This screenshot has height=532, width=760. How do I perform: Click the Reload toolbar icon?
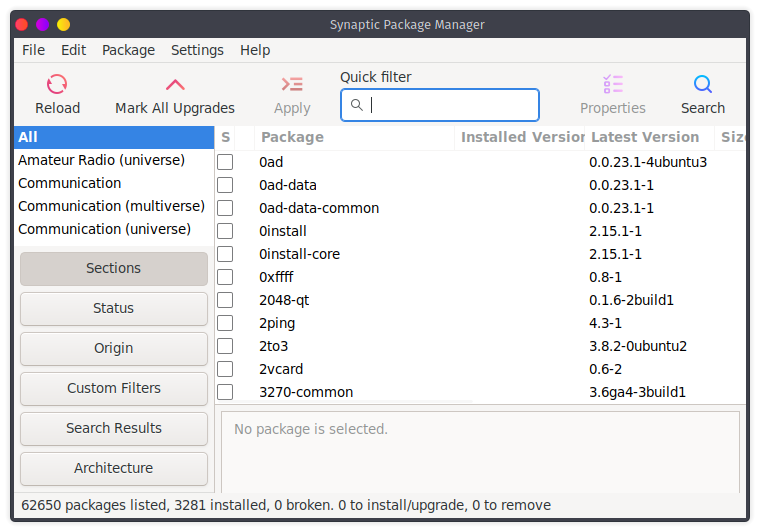click(57, 85)
